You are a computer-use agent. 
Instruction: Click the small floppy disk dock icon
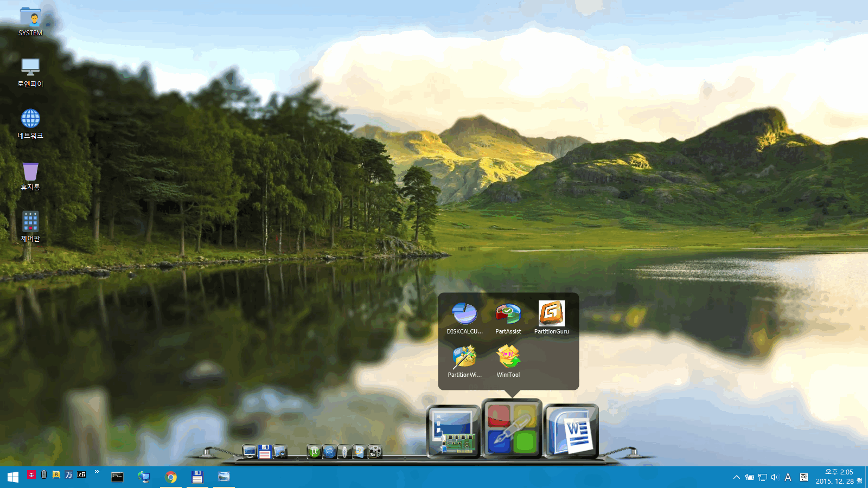pos(265,451)
